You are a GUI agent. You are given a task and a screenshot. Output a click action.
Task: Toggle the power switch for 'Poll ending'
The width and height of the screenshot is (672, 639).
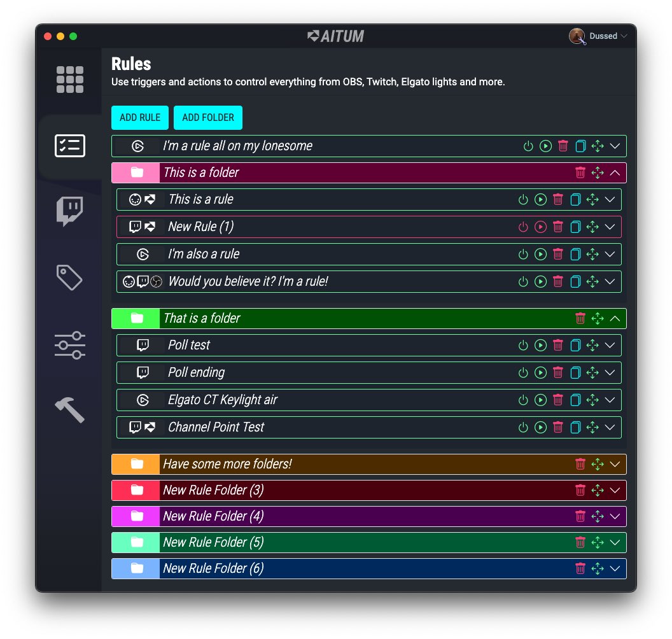[x=523, y=372]
